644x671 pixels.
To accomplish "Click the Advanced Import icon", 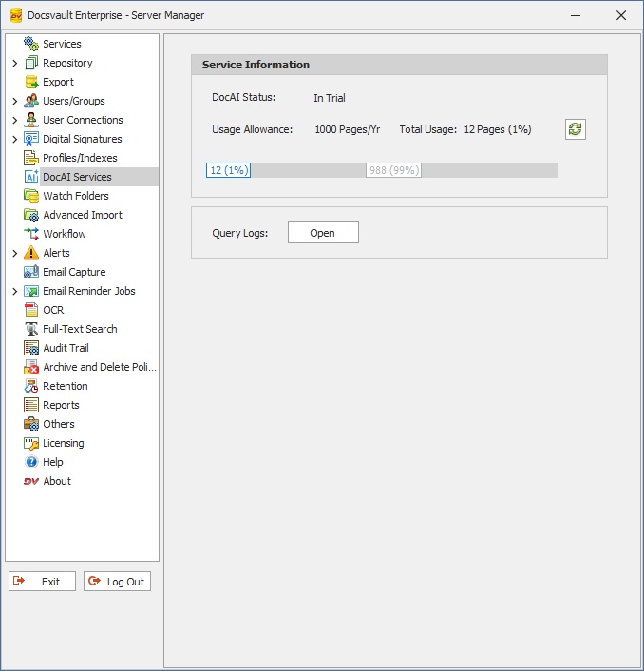I will pyautogui.click(x=30, y=215).
